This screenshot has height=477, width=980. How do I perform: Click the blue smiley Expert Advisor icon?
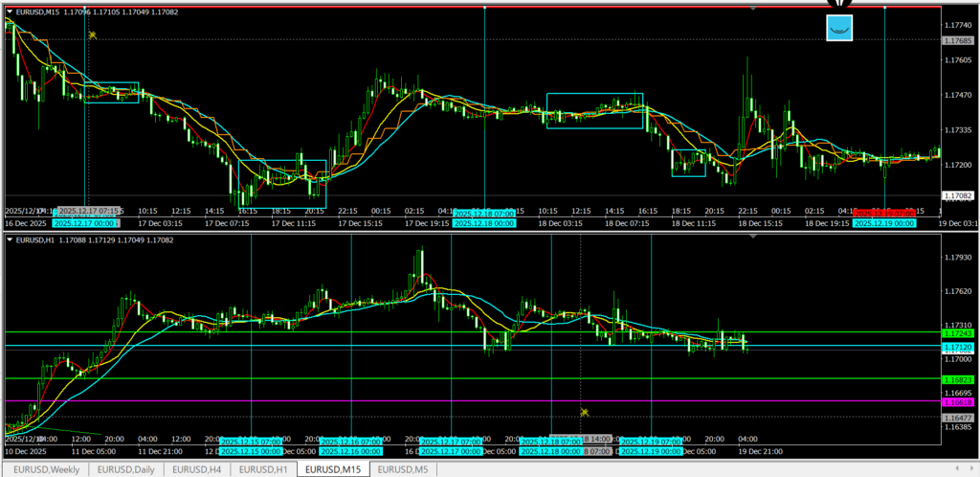pos(839,28)
